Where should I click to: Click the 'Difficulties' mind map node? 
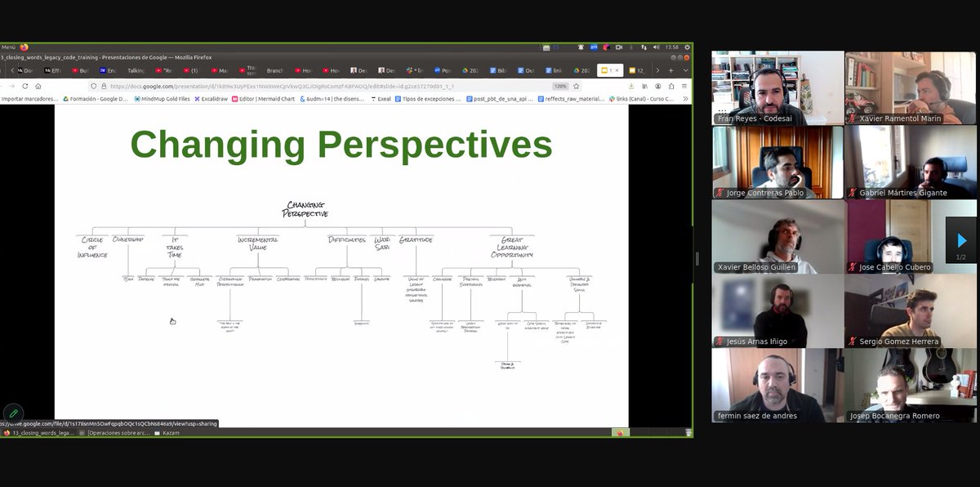pyautogui.click(x=347, y=239)
